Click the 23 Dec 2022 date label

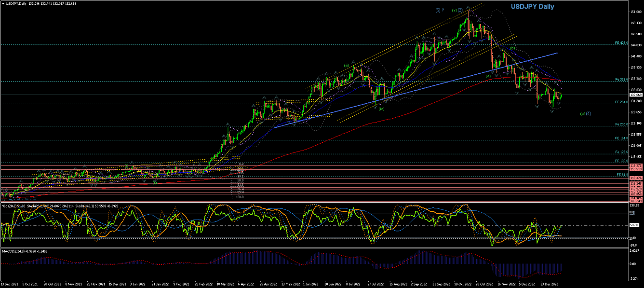(x=550, y=285)
